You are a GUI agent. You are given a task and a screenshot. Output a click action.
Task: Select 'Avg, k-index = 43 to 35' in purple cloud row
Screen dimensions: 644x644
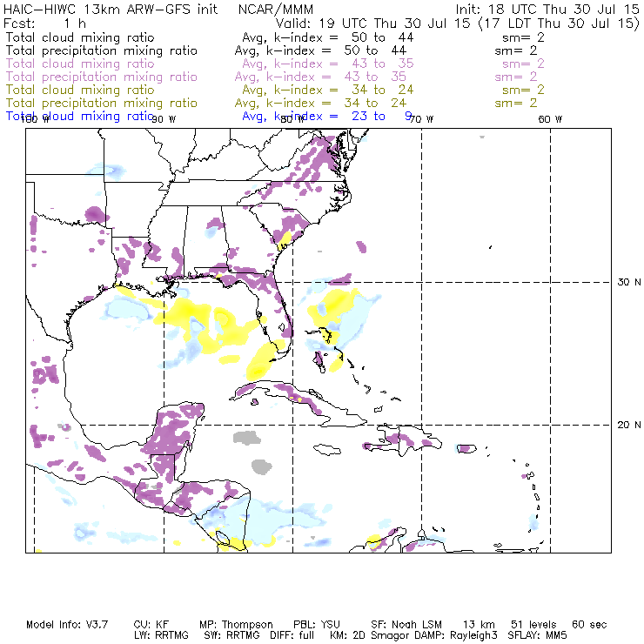pos(328,64)
